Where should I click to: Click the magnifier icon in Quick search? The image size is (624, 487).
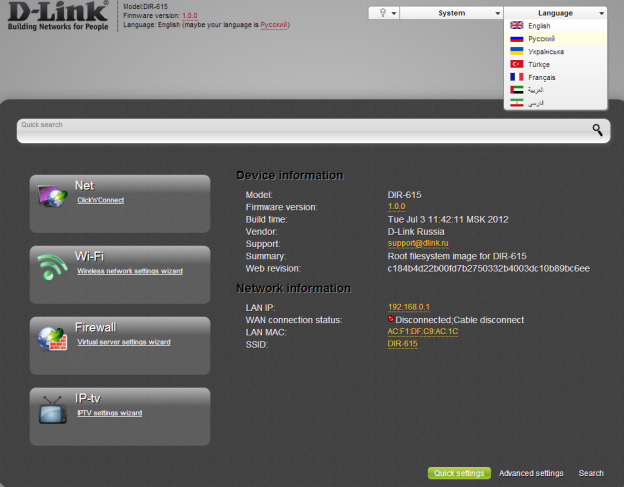[x=597, y=130]
